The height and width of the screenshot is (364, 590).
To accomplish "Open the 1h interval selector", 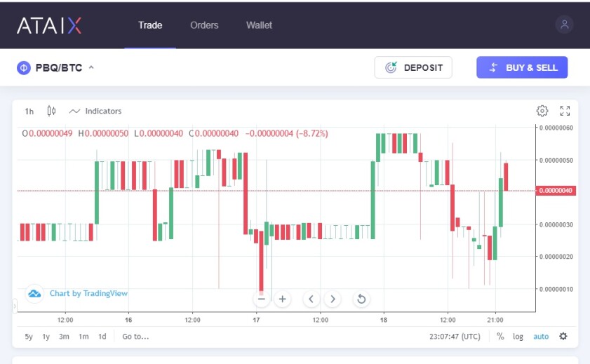I will [29, 112].
